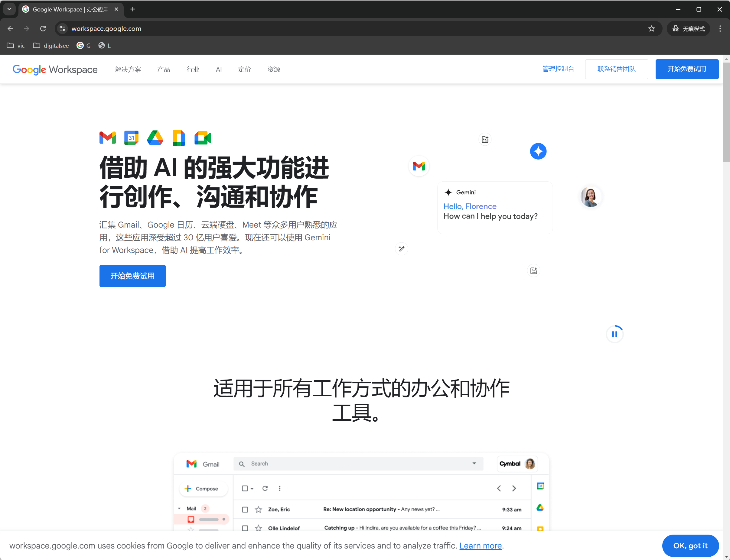
Task: Star the Zoe, Eric email
Action: click(259, 509)
